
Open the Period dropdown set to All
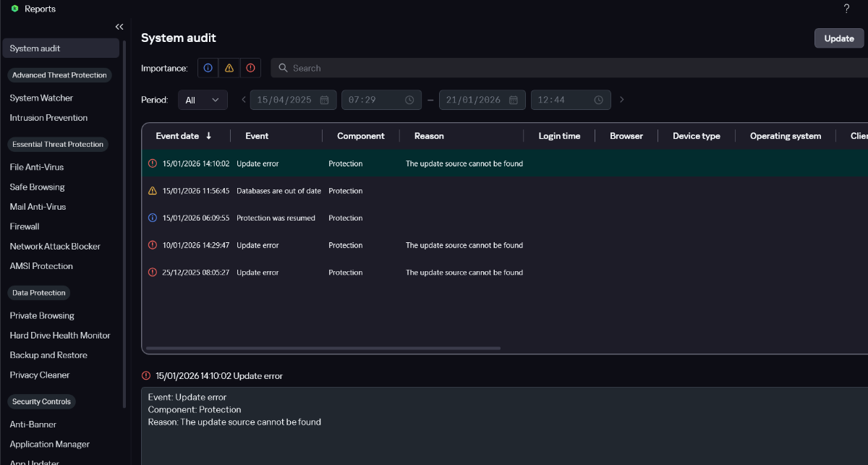tap(203, 100)
